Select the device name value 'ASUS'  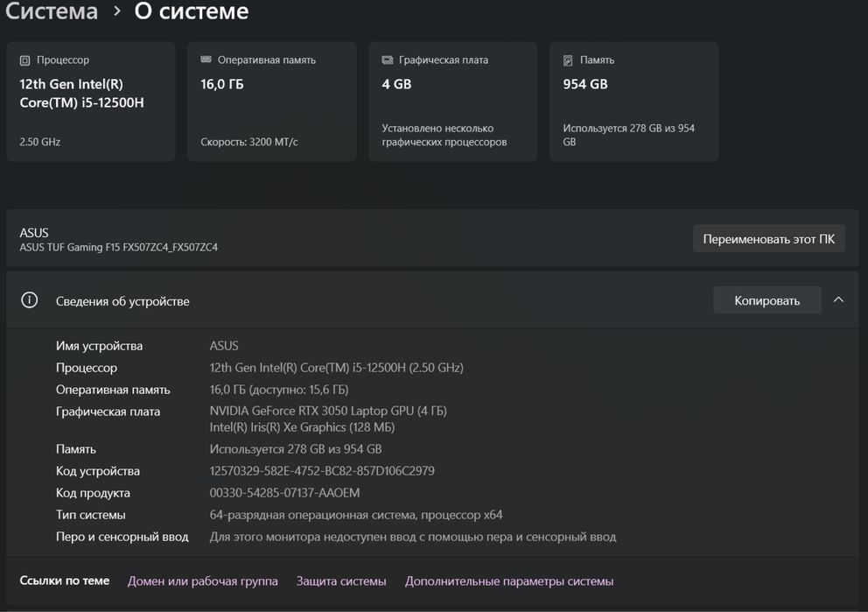224,346
